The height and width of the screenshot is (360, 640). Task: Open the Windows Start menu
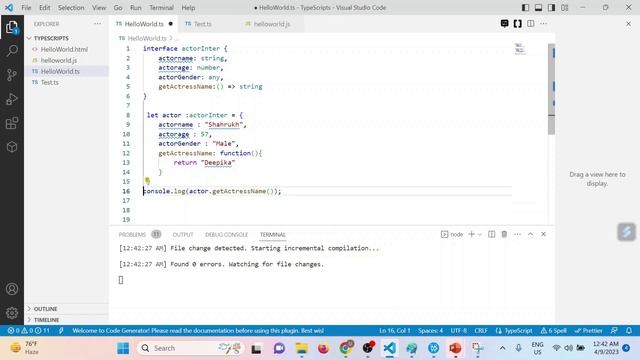point(123,348)
